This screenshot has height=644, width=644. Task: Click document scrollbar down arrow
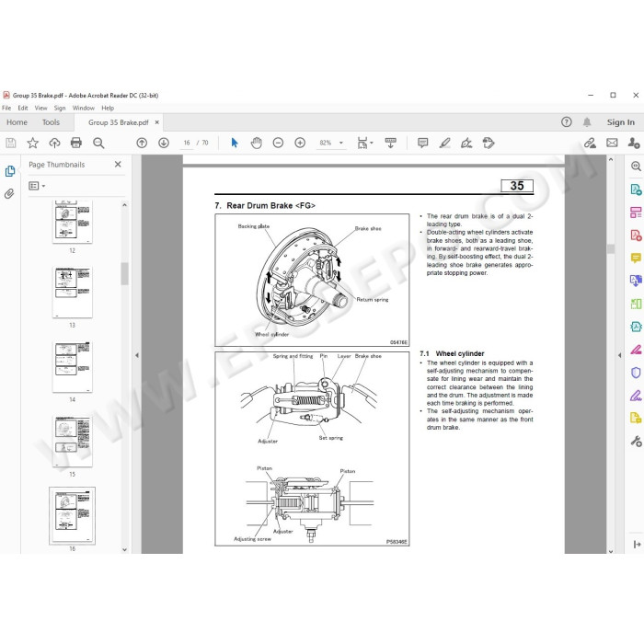tap(611, 551)
